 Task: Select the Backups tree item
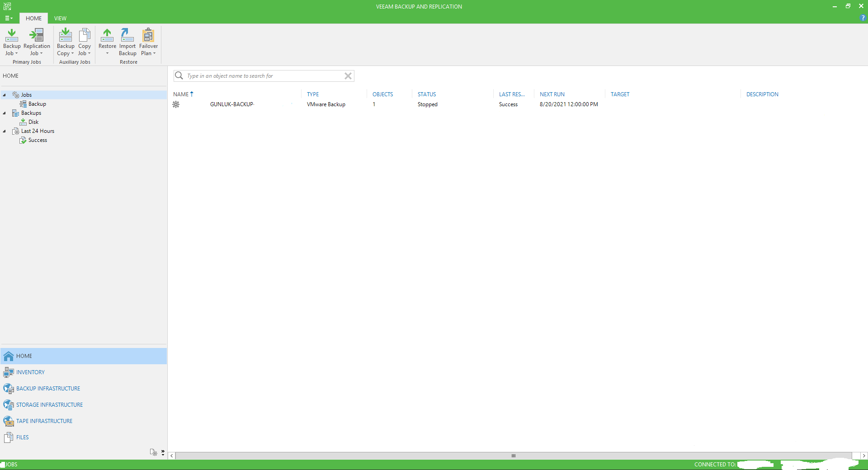click(31, 113)
